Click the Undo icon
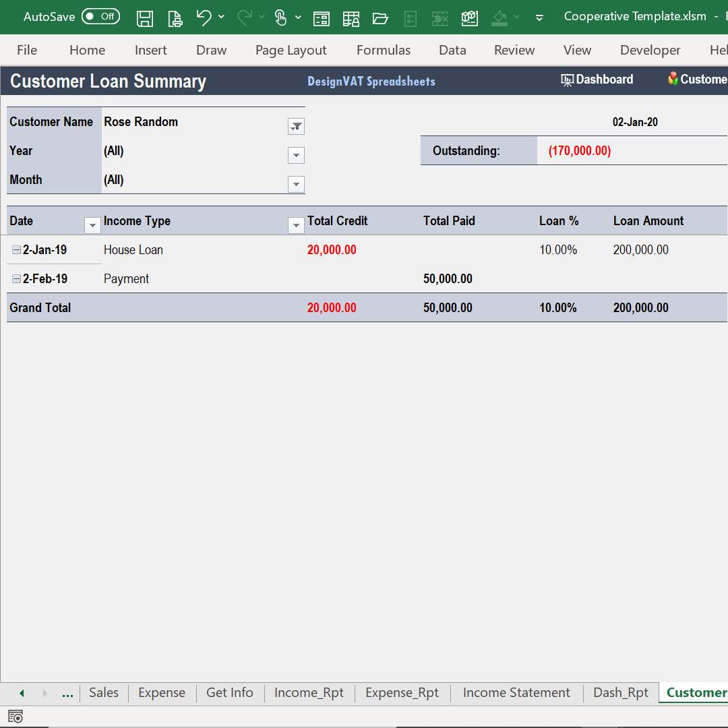 (204, 18)
